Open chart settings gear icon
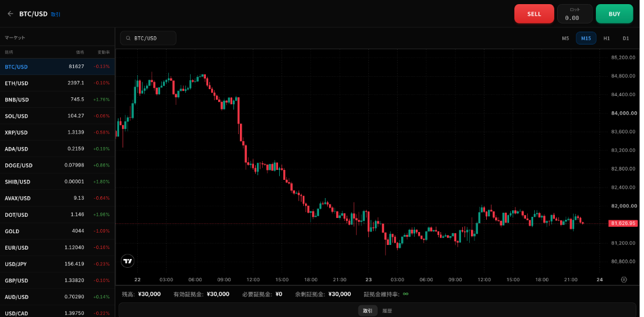 point(624,279)
